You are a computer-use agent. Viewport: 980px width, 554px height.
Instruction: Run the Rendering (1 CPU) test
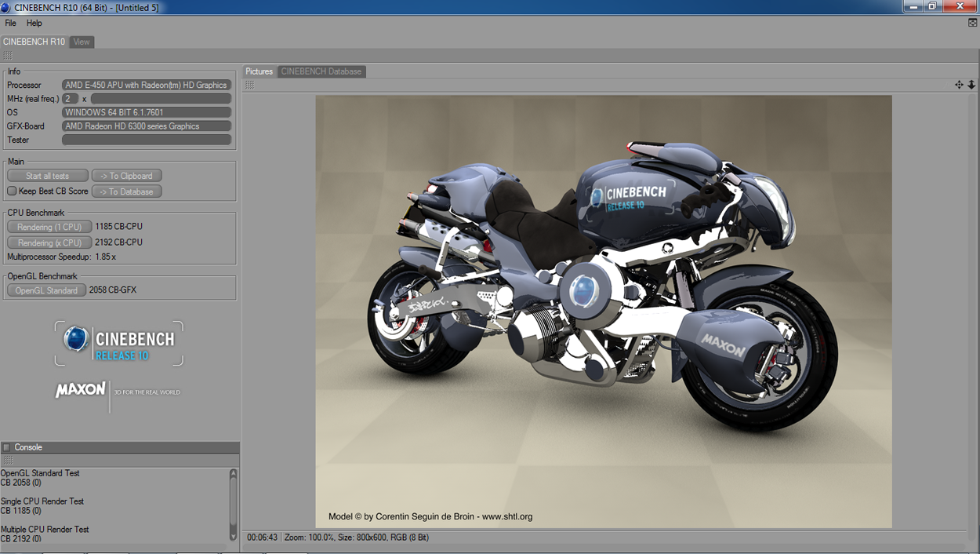click(x=49, y=227)
